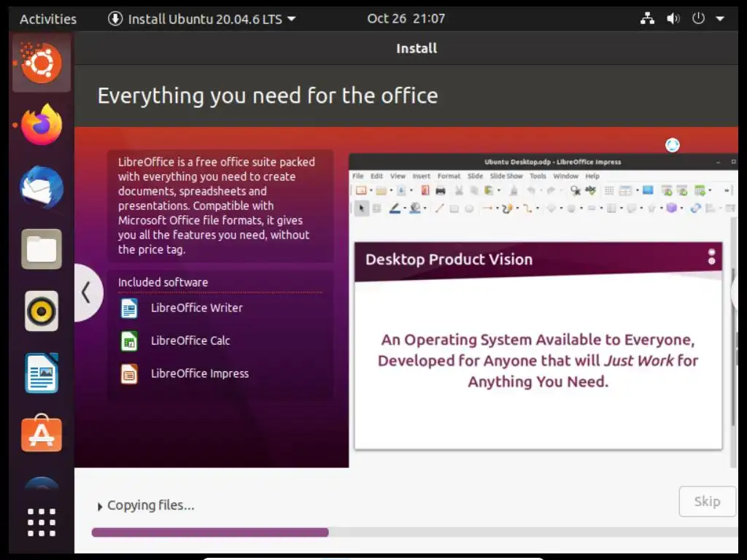747x560 pixels.
Task: Open Ubuntu Software from the dock
Action: (42, 433)
